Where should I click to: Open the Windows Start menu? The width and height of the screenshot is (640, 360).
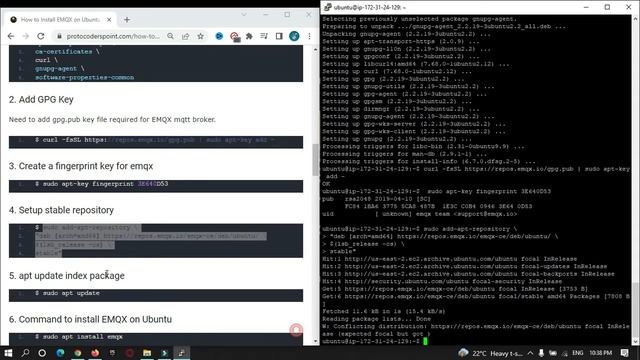tap(8, 353)
